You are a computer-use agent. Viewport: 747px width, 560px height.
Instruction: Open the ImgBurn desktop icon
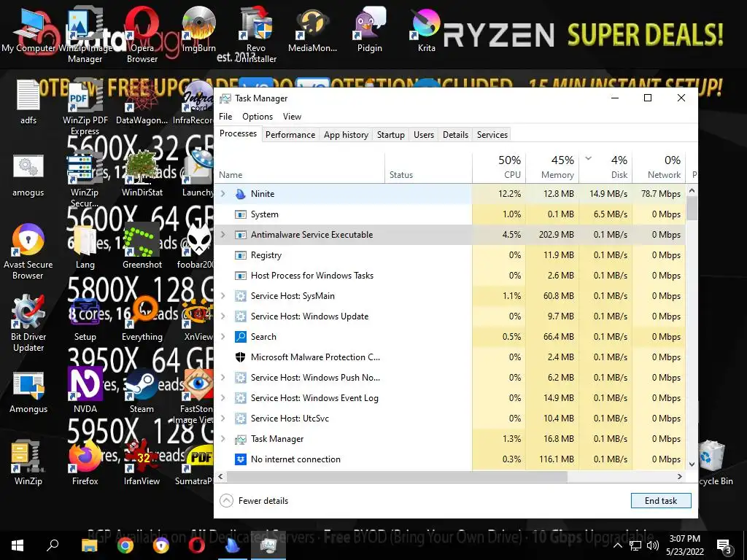point(198,31)
